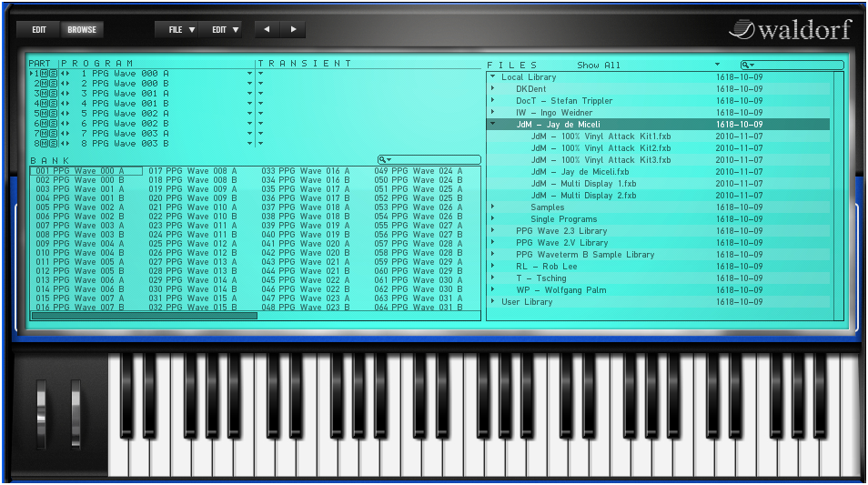This screenshot has height=485, width=868.
Task: Click the Bank search magnifier icon
Action: [384, 159]
